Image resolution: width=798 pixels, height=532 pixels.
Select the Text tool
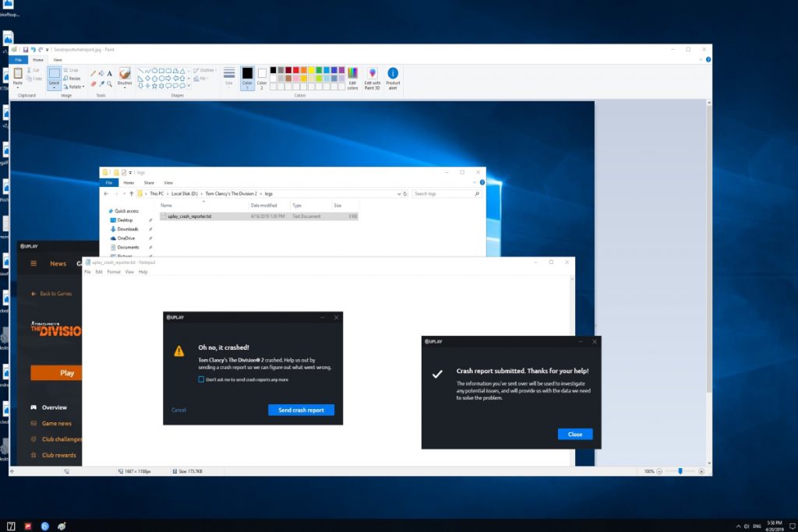tap(109, 74)
